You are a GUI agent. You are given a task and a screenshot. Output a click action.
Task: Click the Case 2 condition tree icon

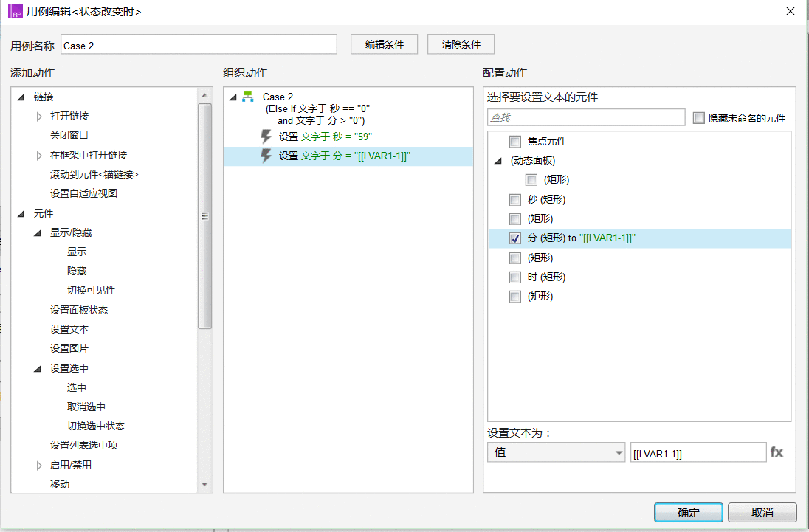(x=248, y=97)
